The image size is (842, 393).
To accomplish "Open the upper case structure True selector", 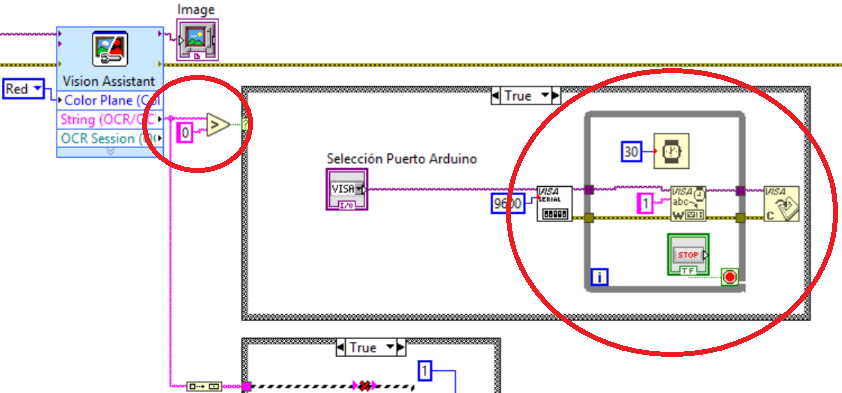I will point(526,96).
